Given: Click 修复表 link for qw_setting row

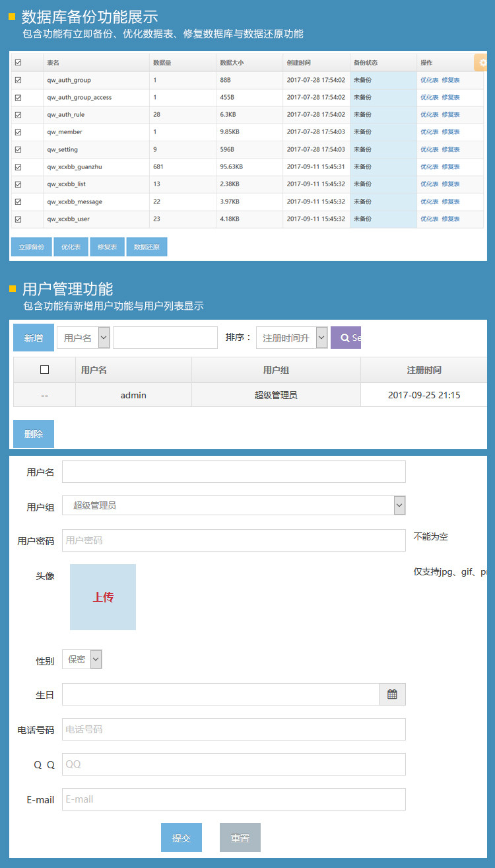Looking at the screenshot, I should click(x=451, y=149).
